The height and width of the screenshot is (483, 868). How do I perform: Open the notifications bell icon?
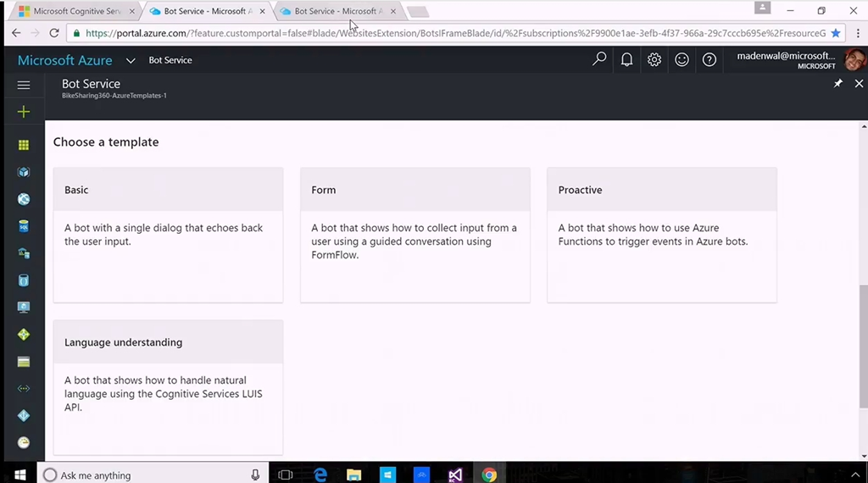626,59
